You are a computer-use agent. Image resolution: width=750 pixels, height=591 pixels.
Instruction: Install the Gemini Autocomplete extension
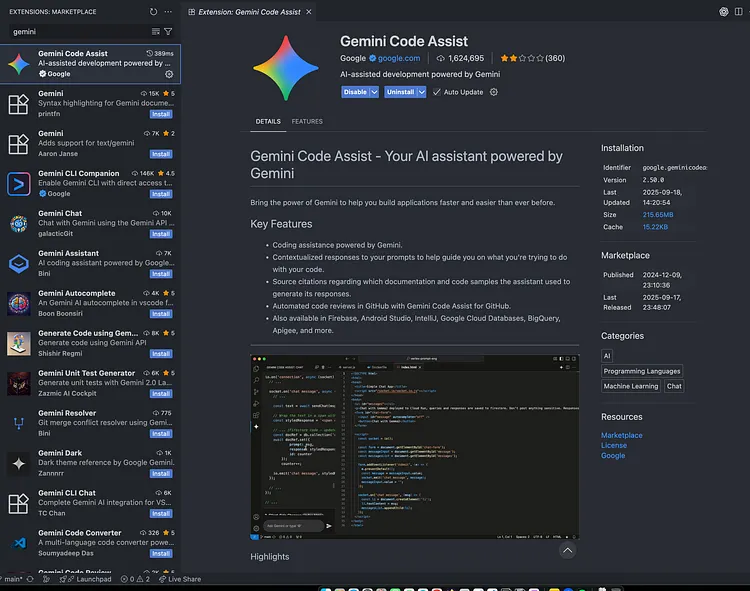(161, 314)
